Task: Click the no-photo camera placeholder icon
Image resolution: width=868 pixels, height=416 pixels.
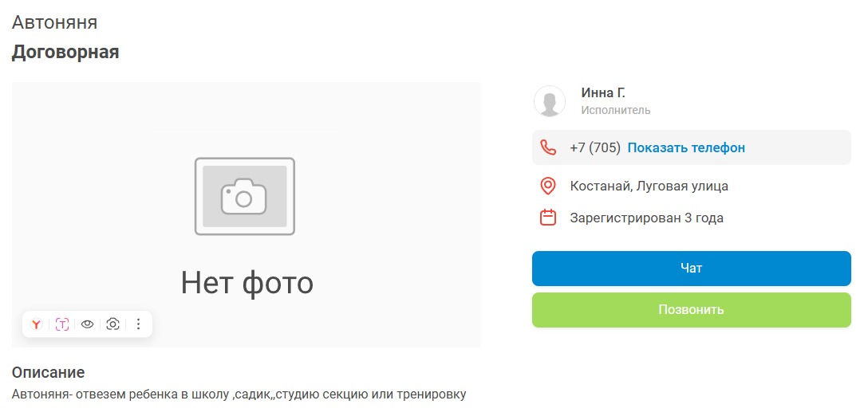Action: pyautogui.click(x=245, y=196)
